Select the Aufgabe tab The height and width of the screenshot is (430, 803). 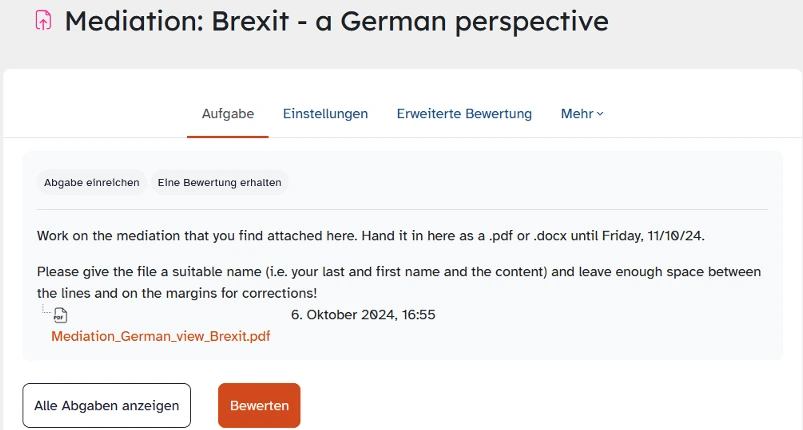[x=228, y=114]
